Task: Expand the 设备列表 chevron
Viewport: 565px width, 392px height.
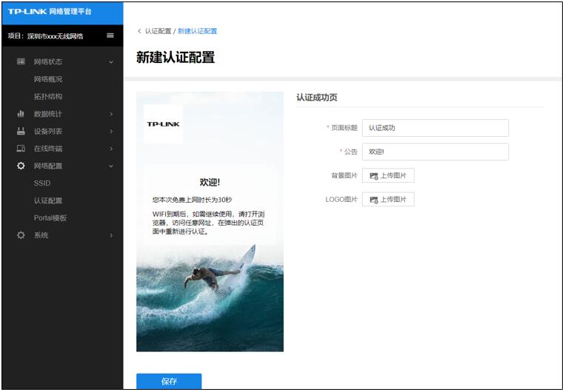Action: (x=111, y=132)
